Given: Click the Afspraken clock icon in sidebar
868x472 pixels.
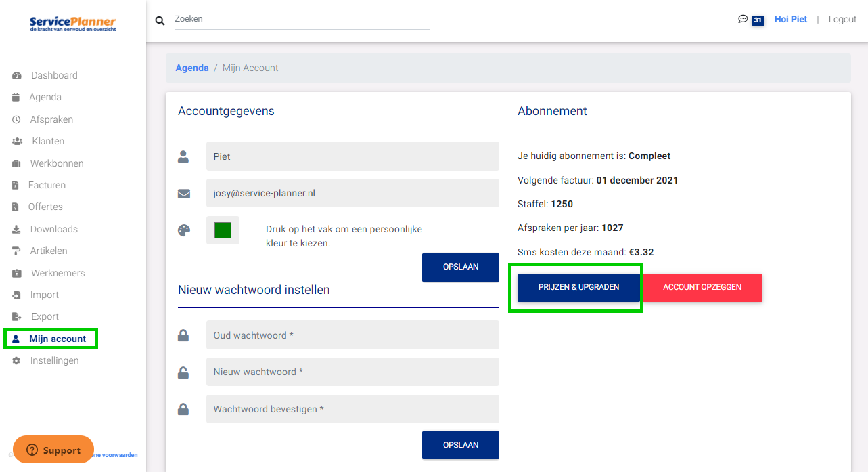Looking at the screenshot, I should tap(16, 120).
